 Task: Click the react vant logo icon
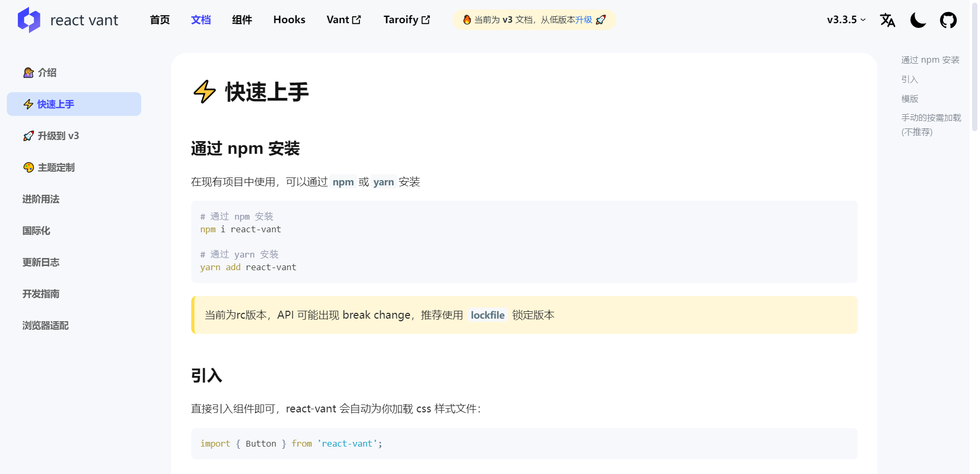[x=29, y=20]
